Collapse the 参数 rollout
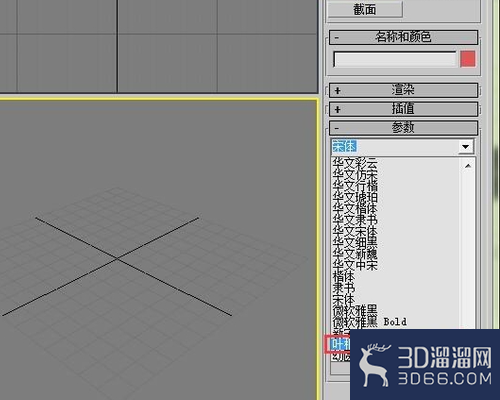Viewport: 500px width, 400px height. (x=403, y=128)
